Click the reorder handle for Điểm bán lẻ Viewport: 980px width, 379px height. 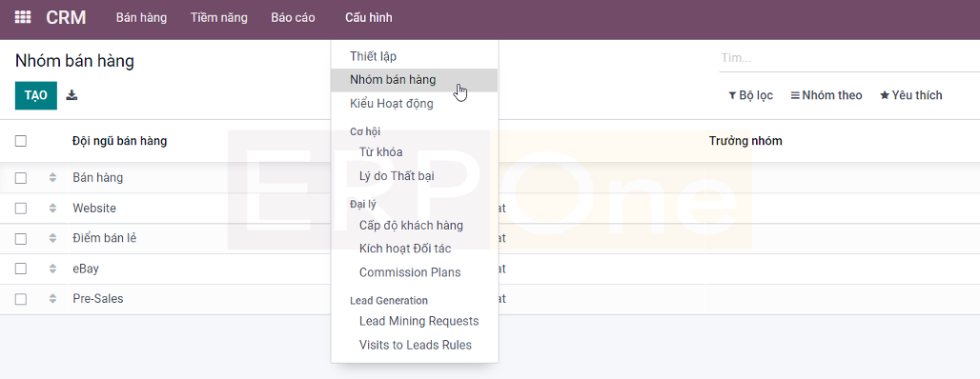click(x=52, y=238)
